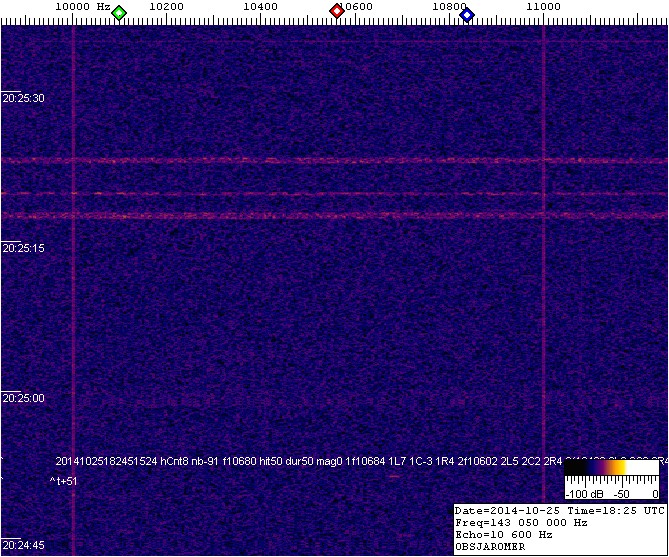The image size is (669, 557).
Task: Select the 20:25:30 time marker
Action: (24, 98)
